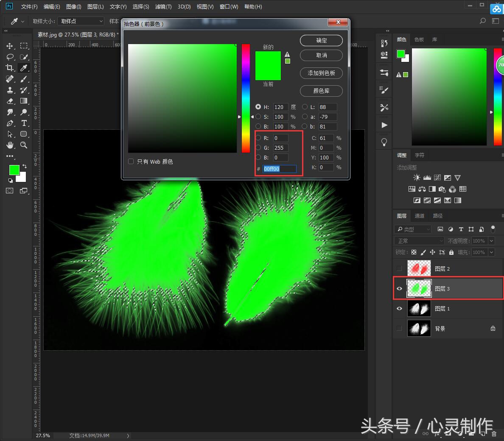Enable the Only Web Colors checkbox
The height and width of the screenshot is (441, 504).
click(131, 162)
